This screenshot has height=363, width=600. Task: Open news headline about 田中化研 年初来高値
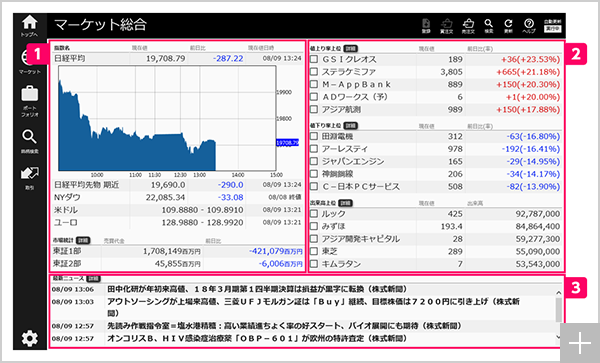click(258, 289)
